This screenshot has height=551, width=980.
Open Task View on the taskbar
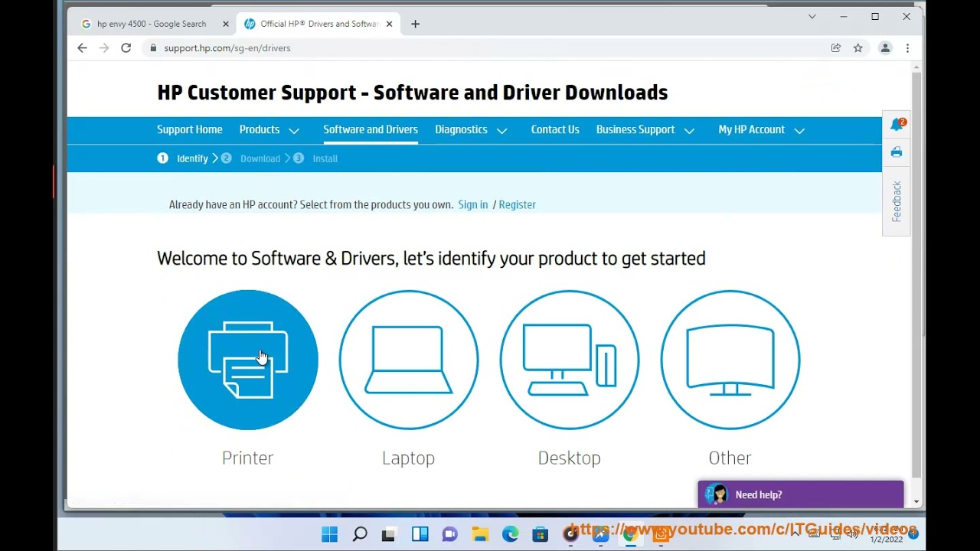click(389, 534)
